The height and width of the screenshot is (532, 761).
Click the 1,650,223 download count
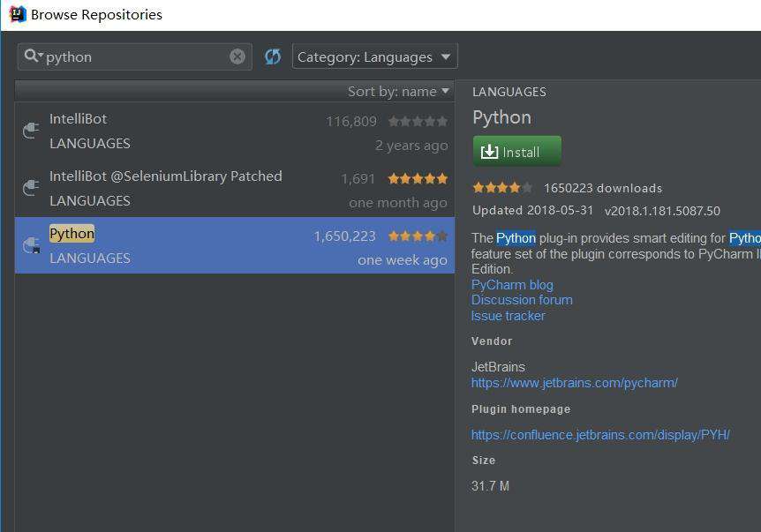pyautogui.click(x=344, y=236)
